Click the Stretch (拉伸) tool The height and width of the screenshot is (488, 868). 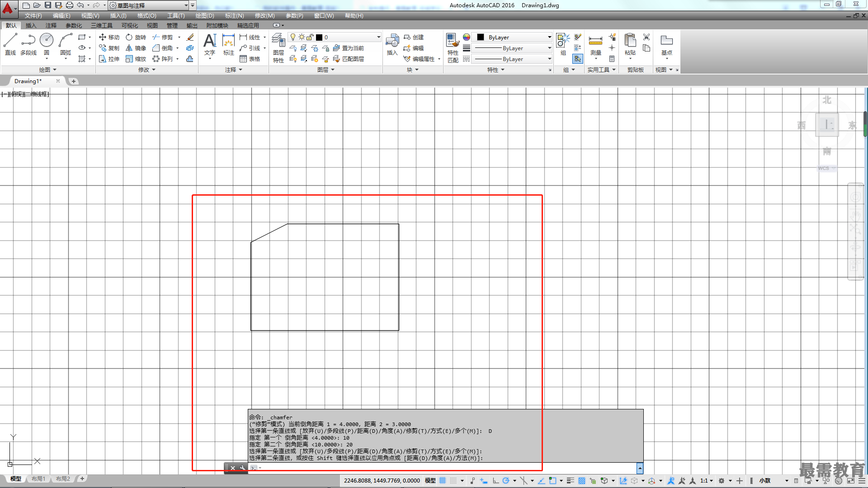coord(109,59)
